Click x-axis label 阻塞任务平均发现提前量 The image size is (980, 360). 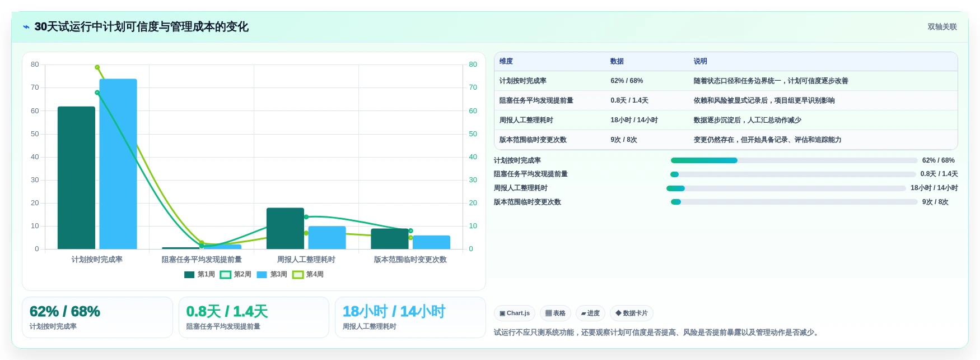pyautogui.click(x=202, y=260)
